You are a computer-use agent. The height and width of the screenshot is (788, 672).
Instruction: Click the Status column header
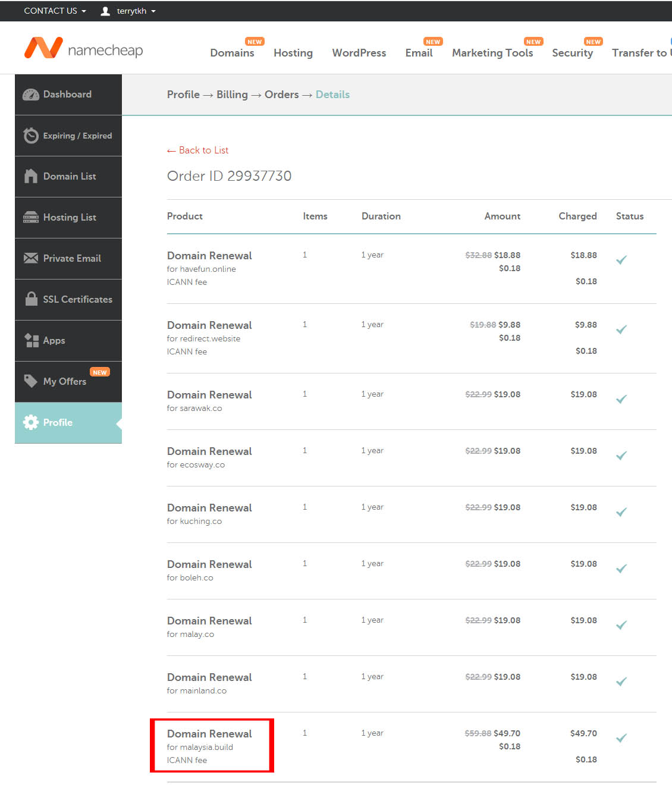click(630, 216)
